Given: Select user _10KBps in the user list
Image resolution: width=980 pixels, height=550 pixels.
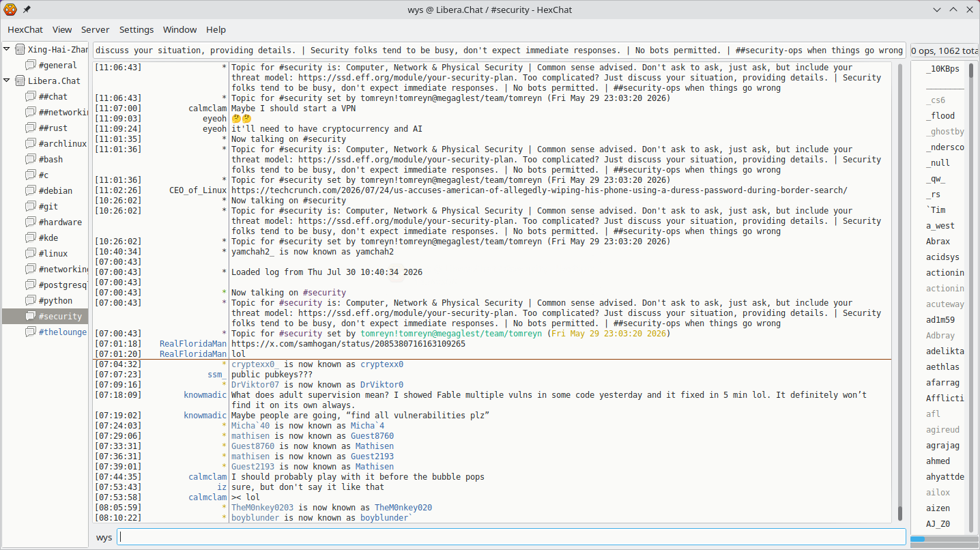Looking at the screenshot, I should tap(942, 69).
